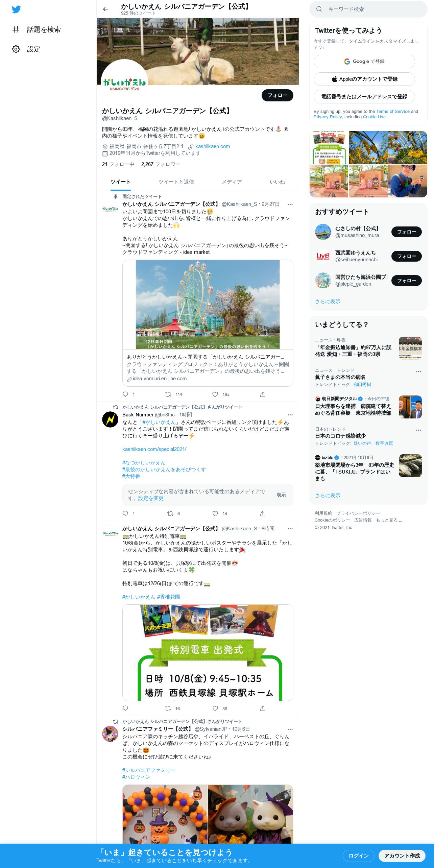Viewport: 434px width, 868px height.
Task: Click アカウント作成 in the bottom banner
Action: (x=402, y=856)
